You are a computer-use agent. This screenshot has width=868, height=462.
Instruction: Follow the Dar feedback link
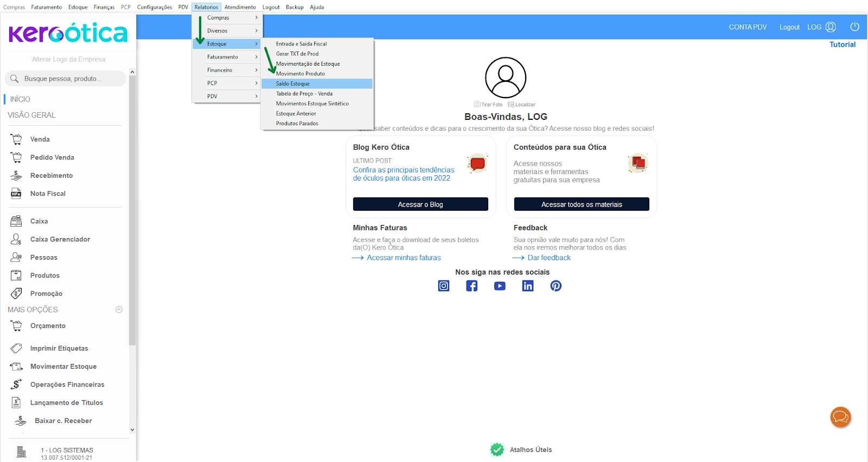(x=549, y=258)
